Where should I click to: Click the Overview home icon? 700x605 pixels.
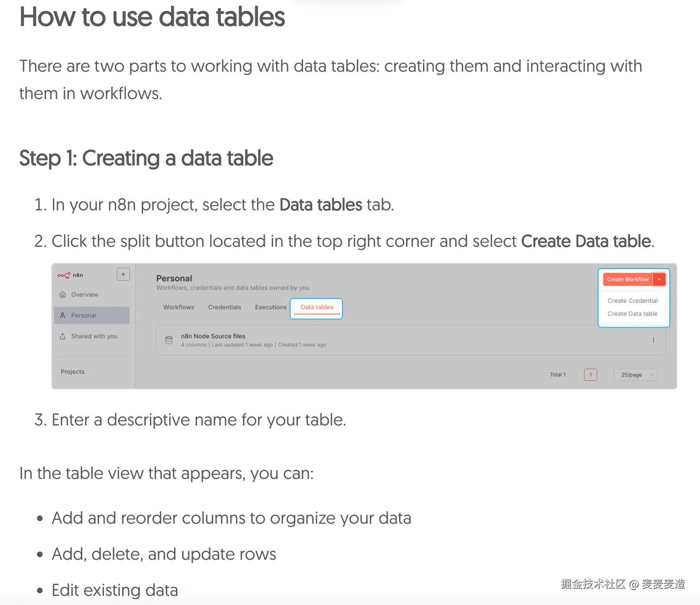[x=63, y=295]
